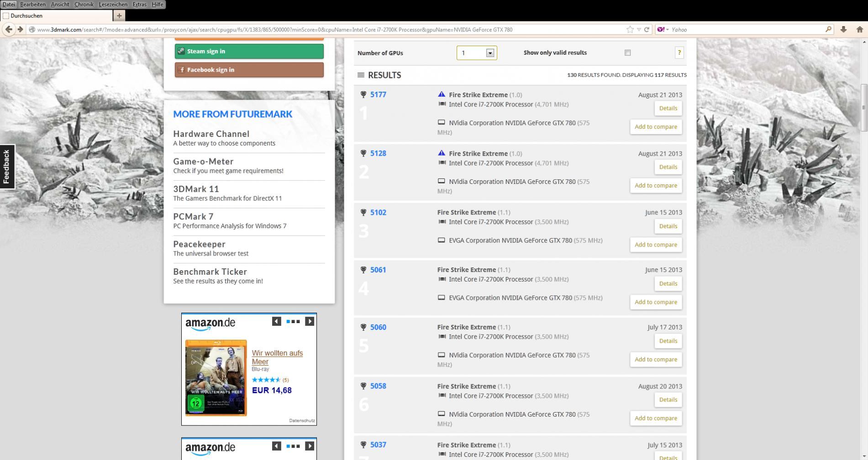Add the 5058 result to compare

pyautogui.click(x=656, y=418)
